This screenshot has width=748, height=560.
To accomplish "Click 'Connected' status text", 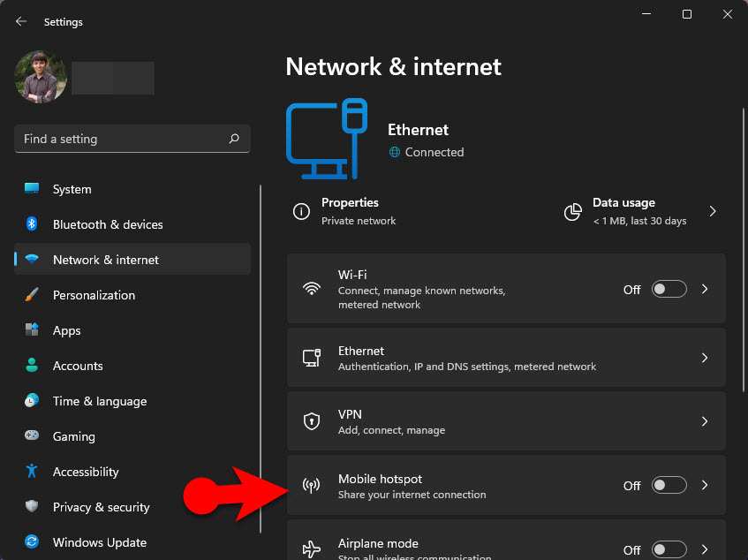I will coord(434,152).
